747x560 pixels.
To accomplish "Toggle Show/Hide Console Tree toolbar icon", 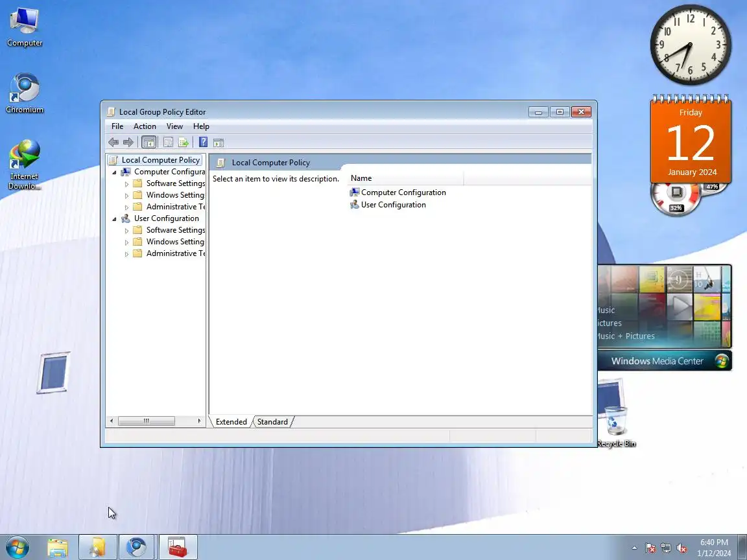I will point(148,142).
